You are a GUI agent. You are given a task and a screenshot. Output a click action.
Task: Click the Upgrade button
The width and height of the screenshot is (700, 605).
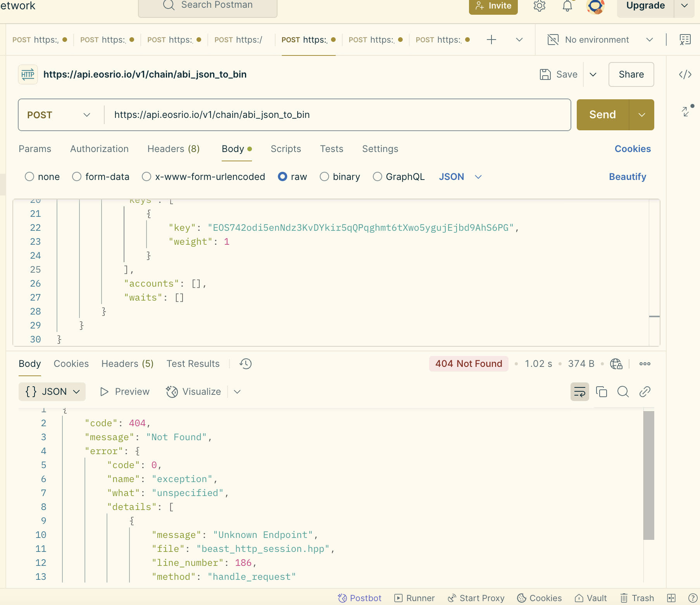coord(645,5)
